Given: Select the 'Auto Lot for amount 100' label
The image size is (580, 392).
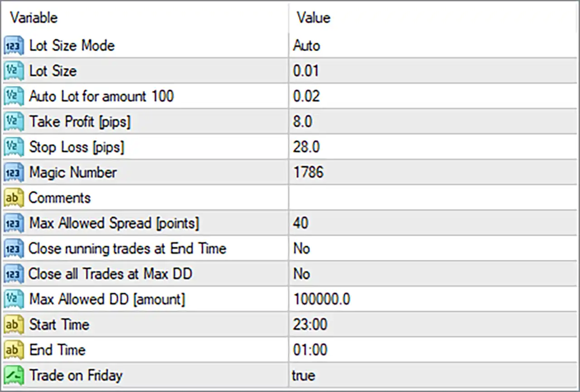Looking at the screenshot, I should (x=101, y=97).
